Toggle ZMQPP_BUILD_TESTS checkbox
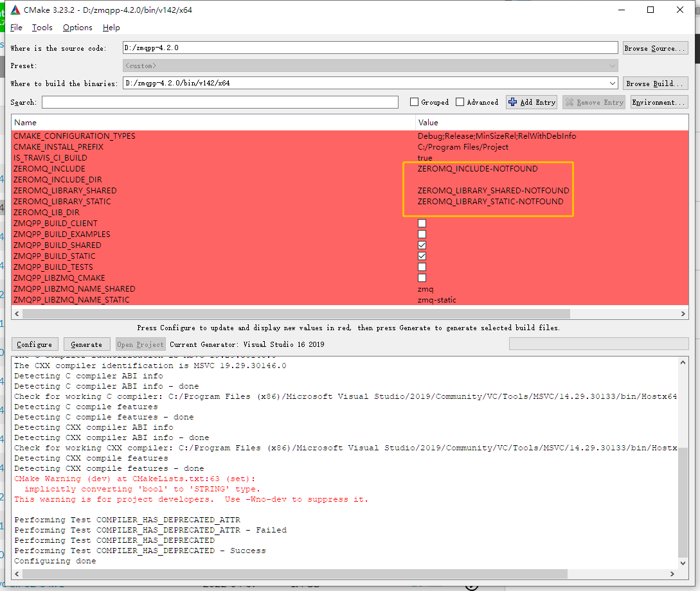 (422, 267)
